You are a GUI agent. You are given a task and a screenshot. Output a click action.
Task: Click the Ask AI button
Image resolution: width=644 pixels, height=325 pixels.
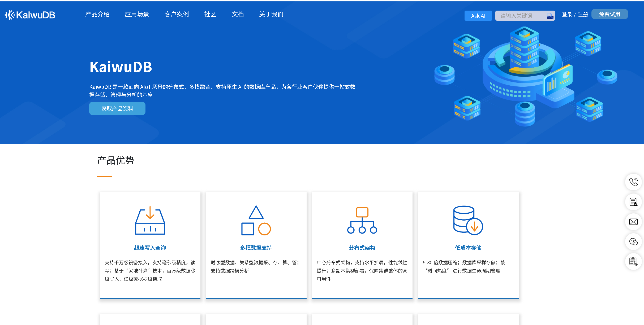(478, 16)
